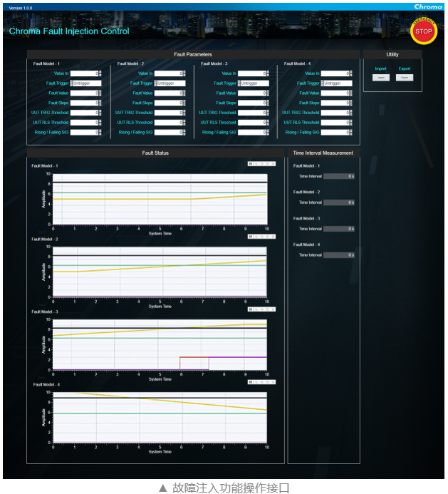This screenshot has width=448, height=494.
Task: Select Time Interval readout for Fault Model - 1
Action: point(339,177)
